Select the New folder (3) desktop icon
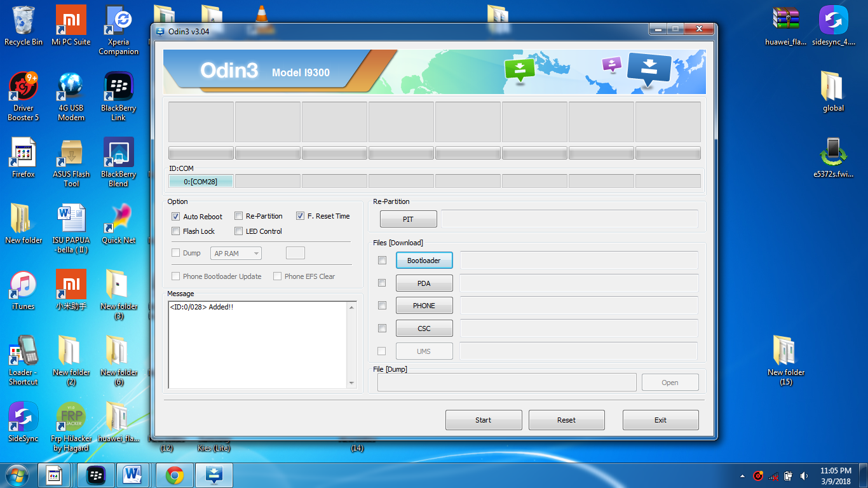Image resolution: width=868 pixels, height=488 pixels. click(118, 294)
